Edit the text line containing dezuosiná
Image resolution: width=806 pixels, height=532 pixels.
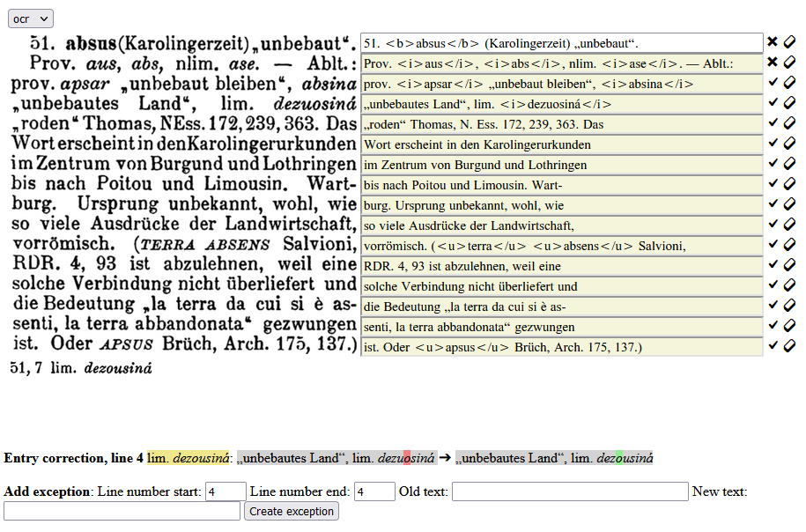point(561,104)
